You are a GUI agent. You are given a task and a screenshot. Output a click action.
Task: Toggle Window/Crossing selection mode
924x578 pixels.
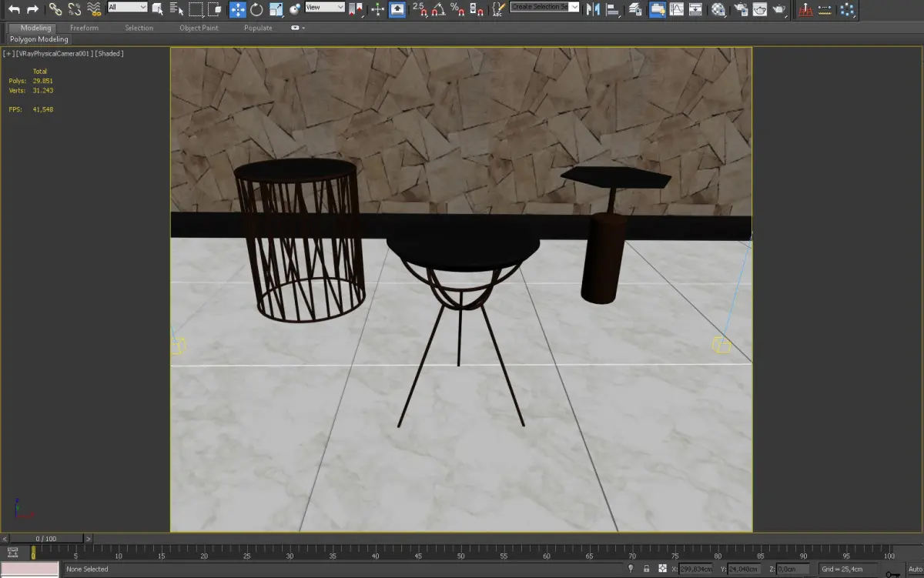[215, 9]
